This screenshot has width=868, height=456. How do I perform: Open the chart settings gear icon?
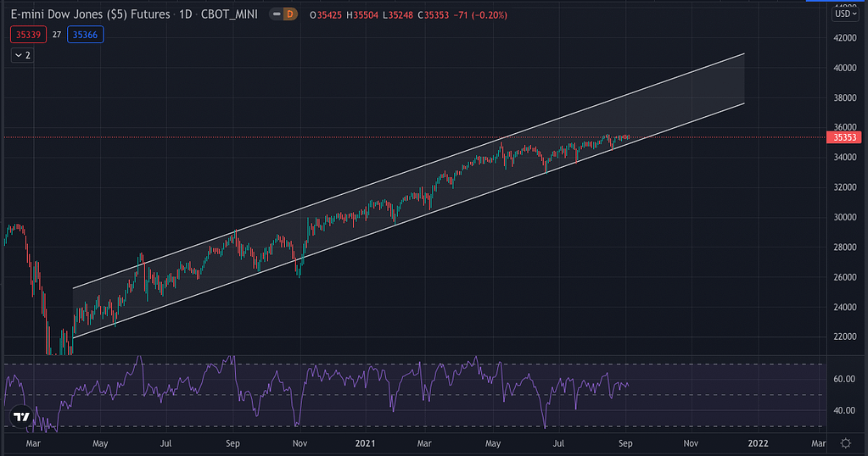coord(845,442)
